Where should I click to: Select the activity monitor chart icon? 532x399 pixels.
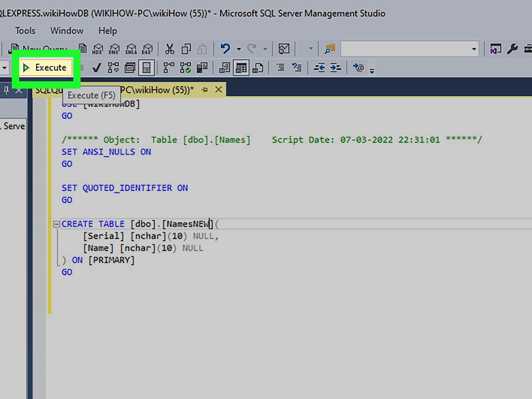(284, 49)
